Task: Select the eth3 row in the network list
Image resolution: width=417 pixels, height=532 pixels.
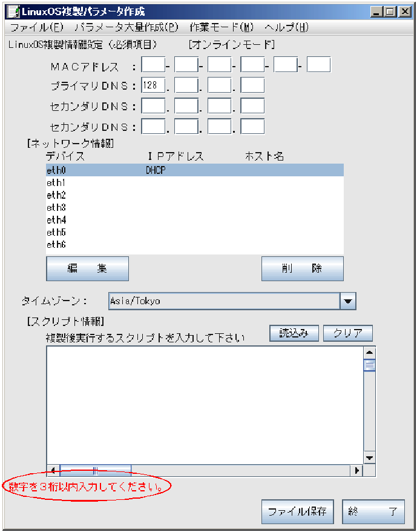Action: pyautogui.click(x=195, y=208)
